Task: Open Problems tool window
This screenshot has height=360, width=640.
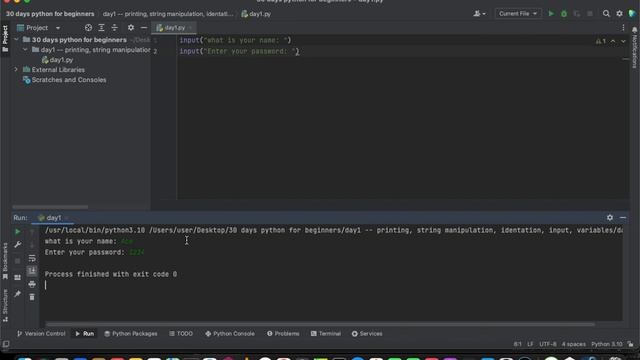Action: 283,333
